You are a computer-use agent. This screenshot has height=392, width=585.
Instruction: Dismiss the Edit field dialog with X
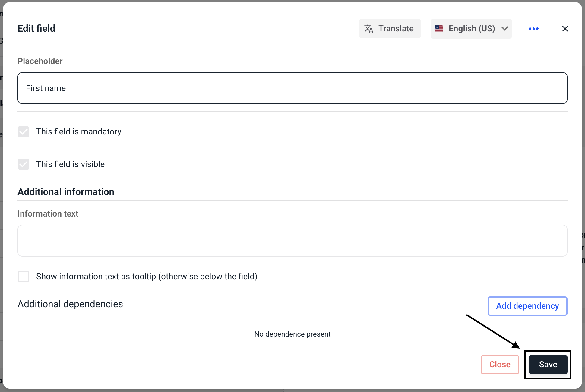pyautogui.click(x=565, y=29)
